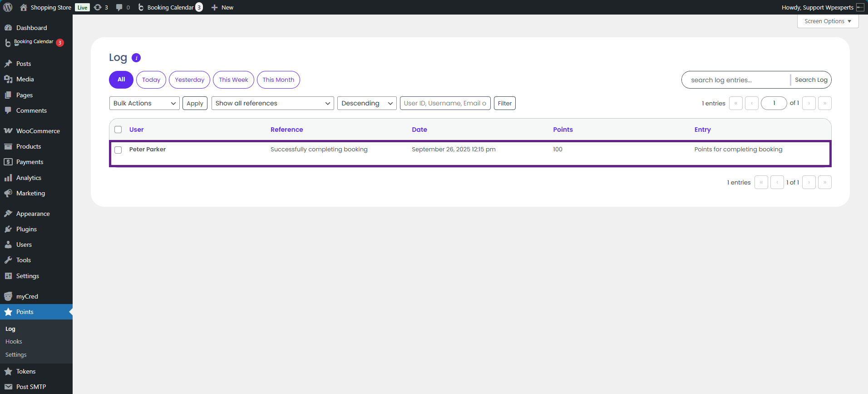Screen dimensions: 868x394
Task: Expand the Bulk Actions dropdown
Action: coord(144,103)
